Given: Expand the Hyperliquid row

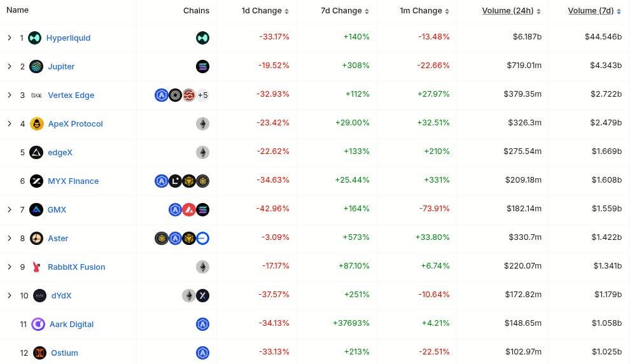Looking at the screenshot, I should click(x=10, y=38).
